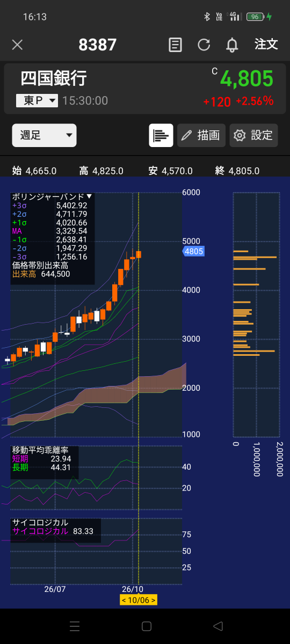Tap the 終 4,805.0 close value
The image size is (290, 644).
tap(237, 171)
